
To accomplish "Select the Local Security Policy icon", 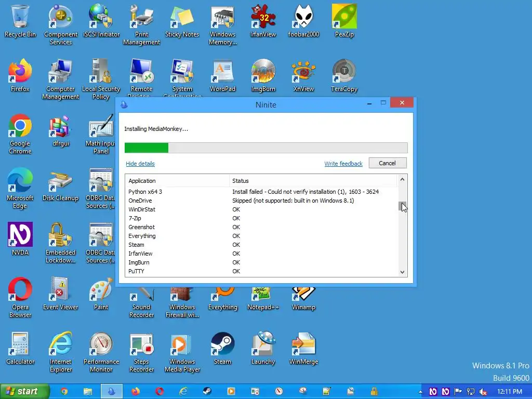I will tap(101, 79).
